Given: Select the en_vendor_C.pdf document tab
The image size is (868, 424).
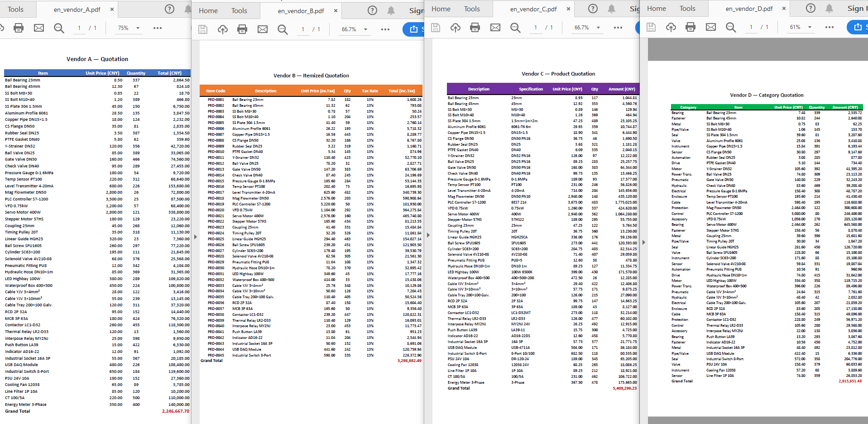Looking at the screenshot, I should (x=533, y=9).
